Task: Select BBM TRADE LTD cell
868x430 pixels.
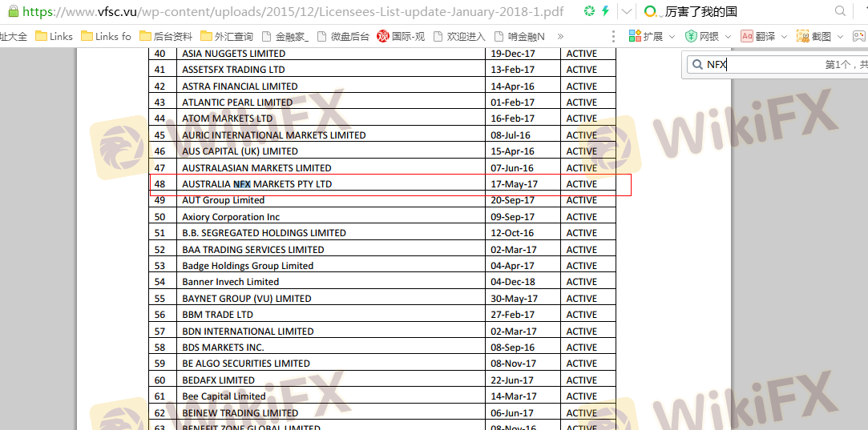Action: 330,315
